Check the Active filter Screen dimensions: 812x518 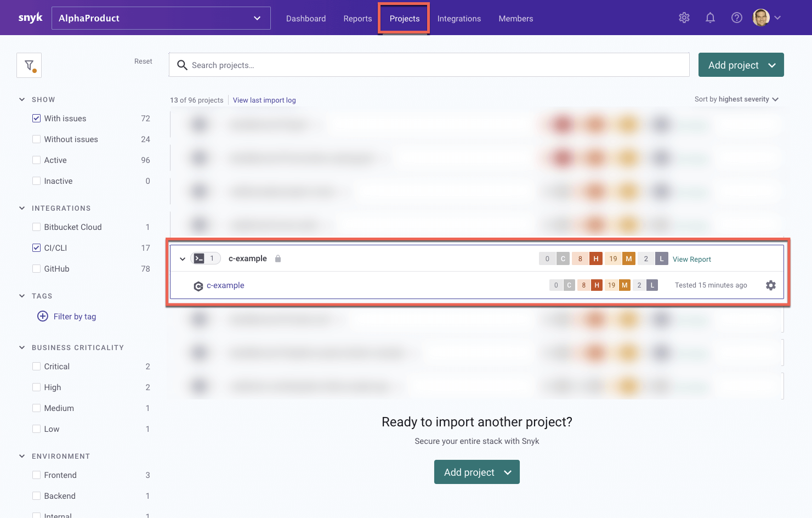pyautogui.click(x=37, y=160)
